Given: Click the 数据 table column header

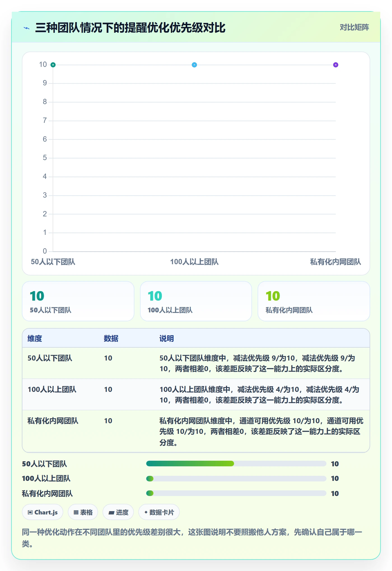Looking at the screenshot, I should [111, 338].
